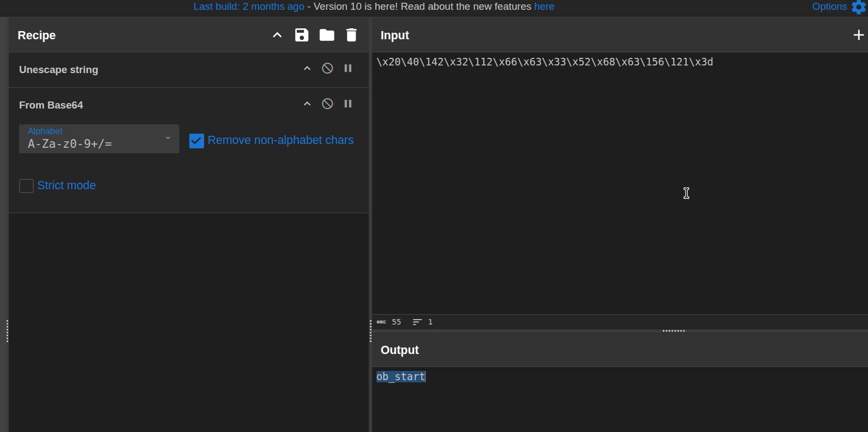Viewport: 868px width, 432px height.
Task: Load a recipe via the folder icon
Action: [327, 35]
